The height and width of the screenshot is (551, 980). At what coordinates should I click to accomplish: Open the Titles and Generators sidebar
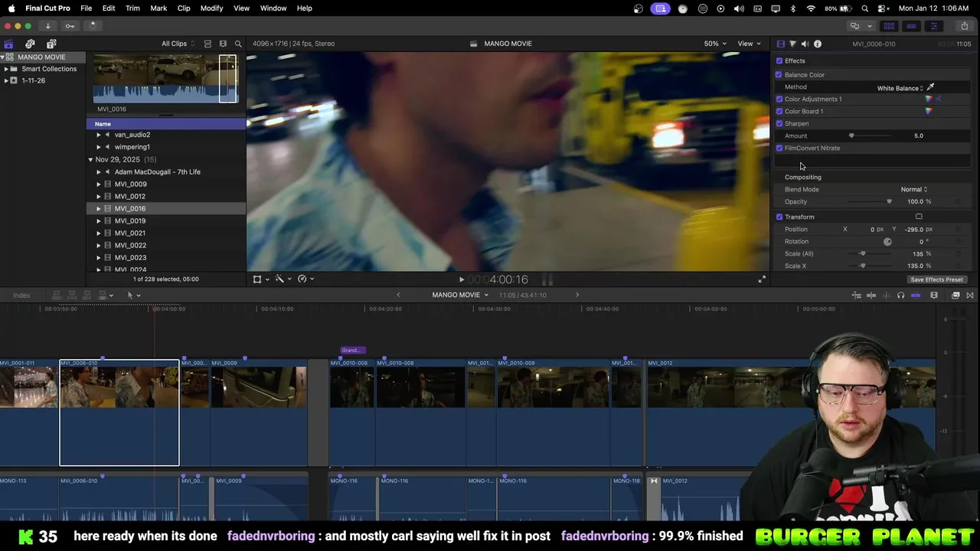tap(51, 44)
